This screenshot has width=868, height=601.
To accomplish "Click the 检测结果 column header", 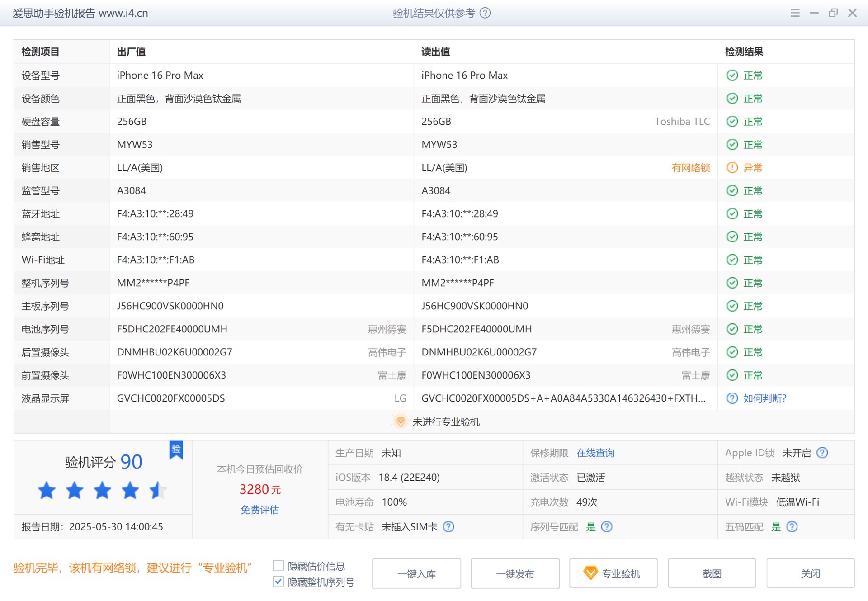I will (x=744, y=52).
